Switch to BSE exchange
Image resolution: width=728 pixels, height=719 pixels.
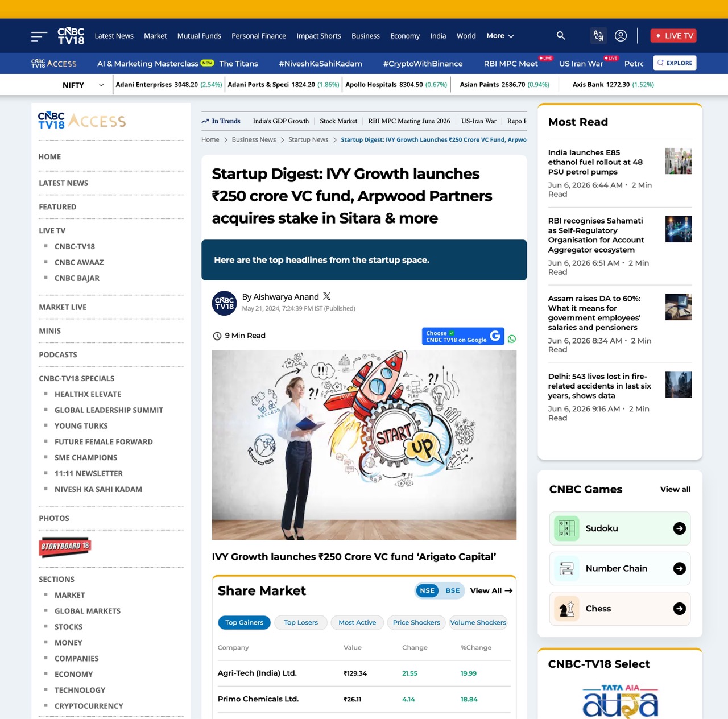453,590
